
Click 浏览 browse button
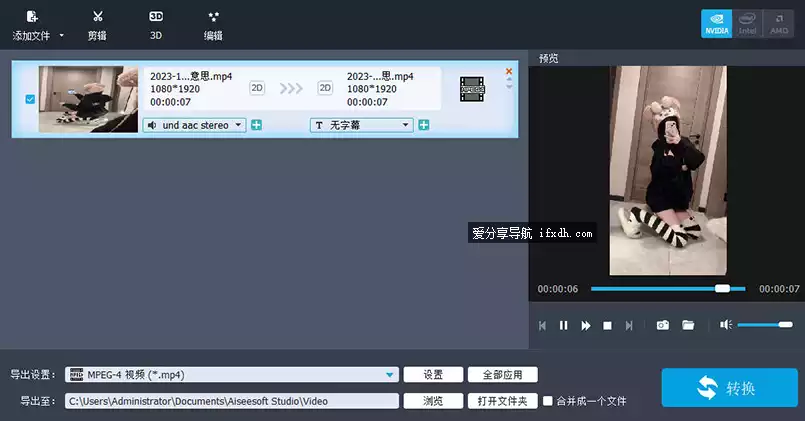coord(433,401)
